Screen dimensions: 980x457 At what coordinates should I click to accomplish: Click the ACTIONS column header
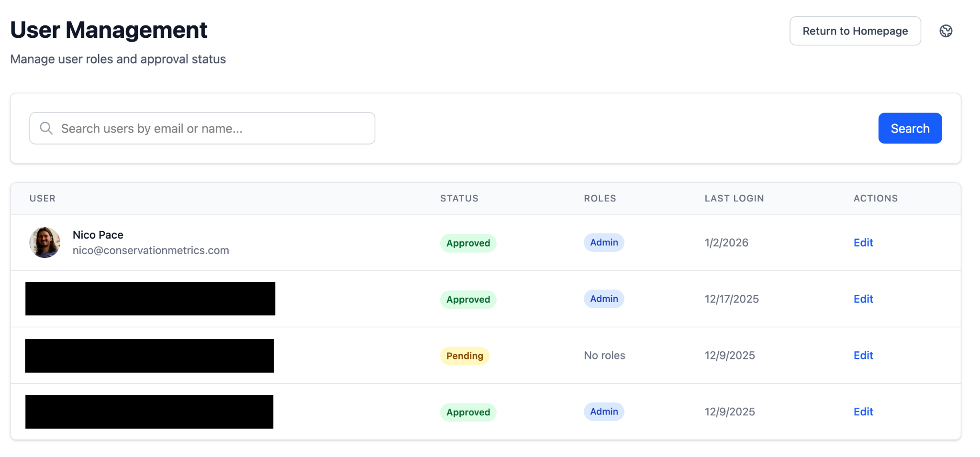[x=875, y=198]
